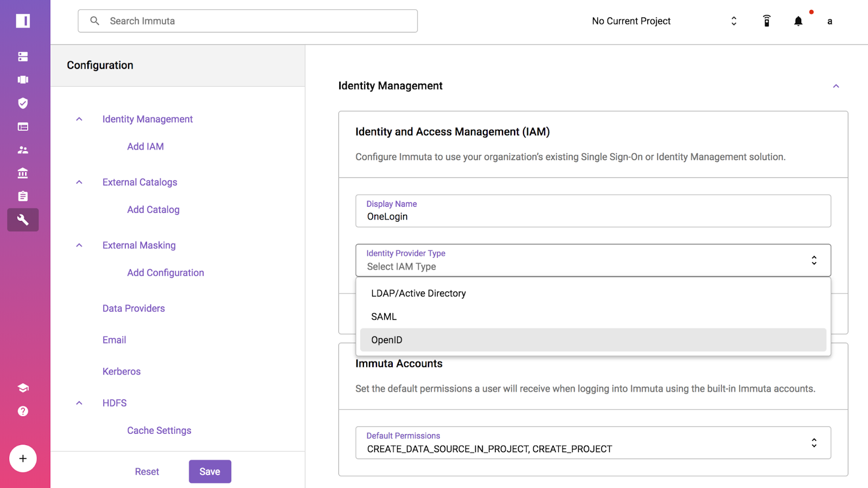Select LDAP/Active Directory option
This screenshot has height=488, width=868.
pos(593,293)
